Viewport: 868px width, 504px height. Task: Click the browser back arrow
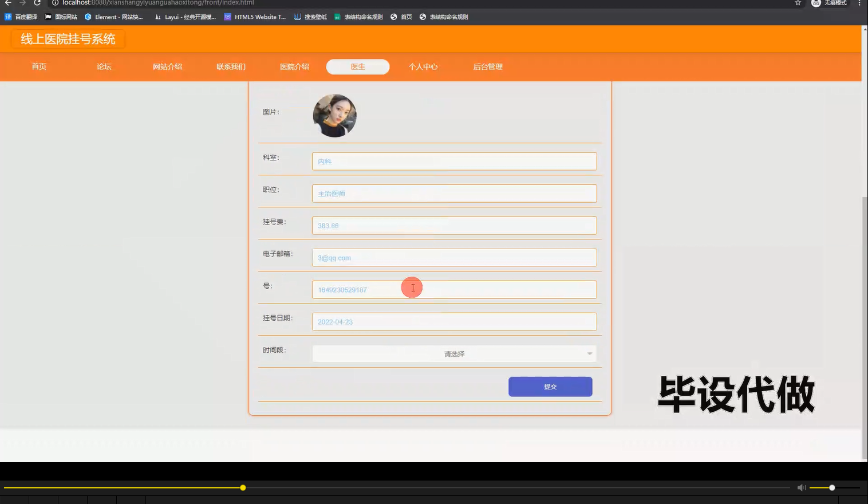[x=8, y=3]
